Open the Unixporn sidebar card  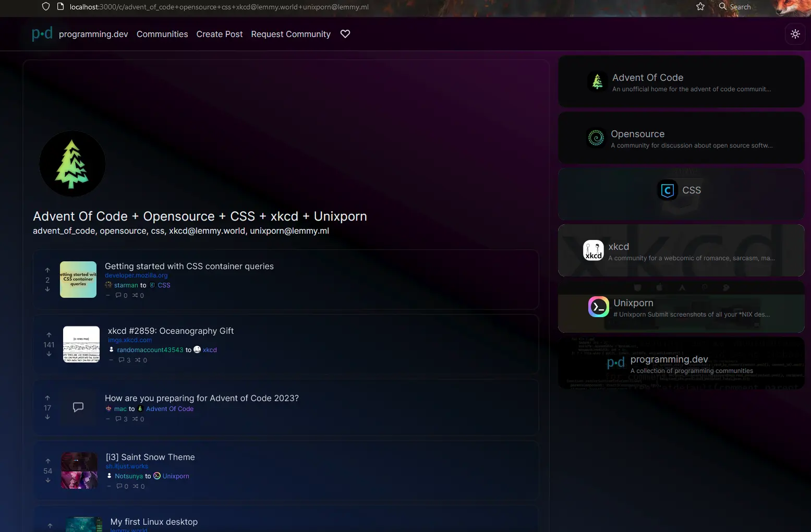(x=681, y=307)
